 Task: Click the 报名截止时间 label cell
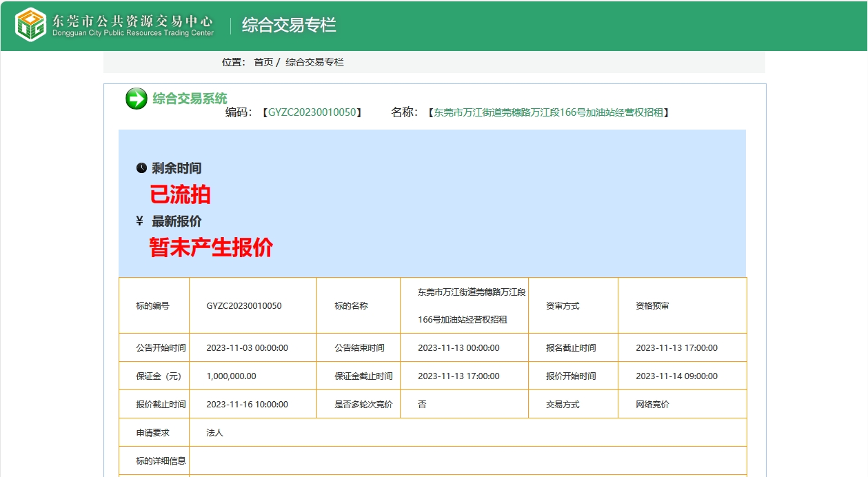click(573, 347)
